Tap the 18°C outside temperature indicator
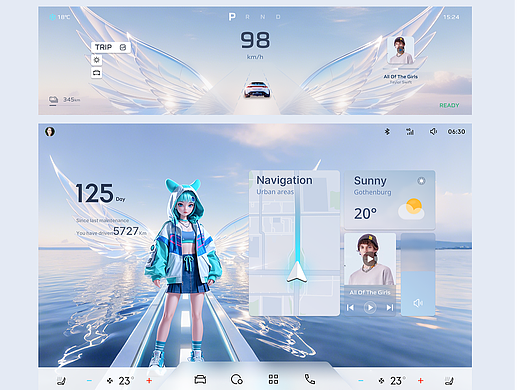This screenshot has height=390, width=520. click(60, 17)
